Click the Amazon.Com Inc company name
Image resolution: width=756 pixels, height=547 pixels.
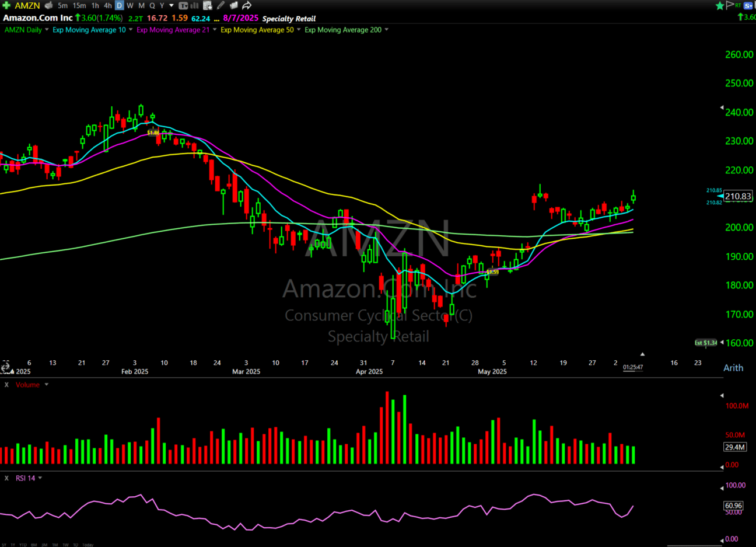click(x=38, y=18)
